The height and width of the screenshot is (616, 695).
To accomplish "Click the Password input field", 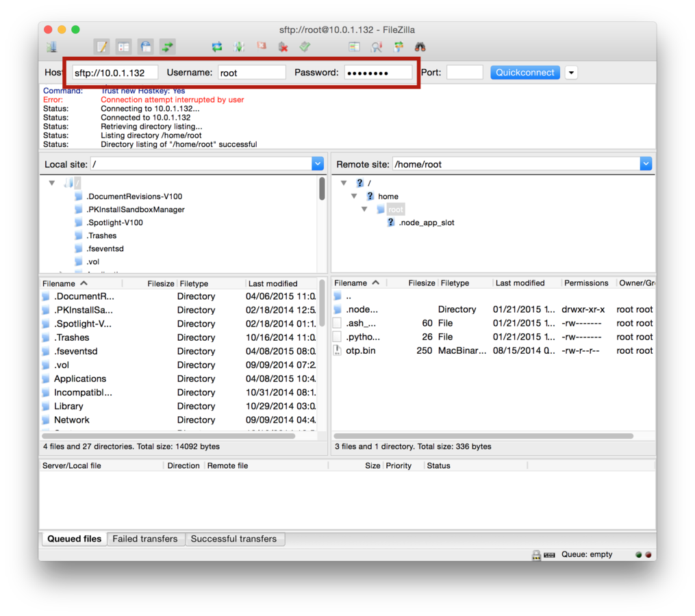I will 378,73.
